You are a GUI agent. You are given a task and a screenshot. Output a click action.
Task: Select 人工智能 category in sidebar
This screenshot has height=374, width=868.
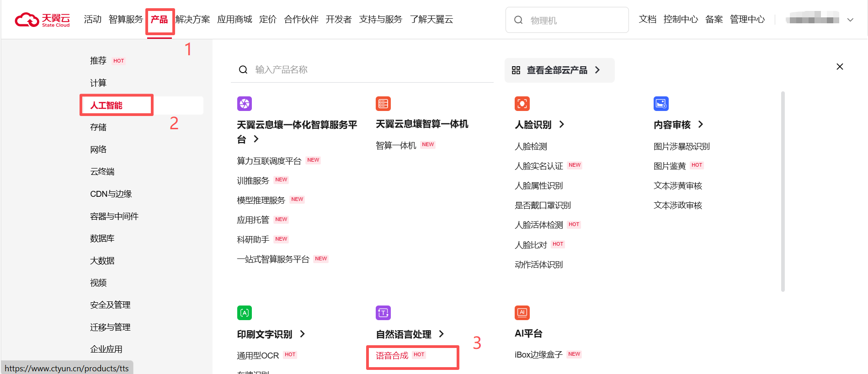(107, 105)
